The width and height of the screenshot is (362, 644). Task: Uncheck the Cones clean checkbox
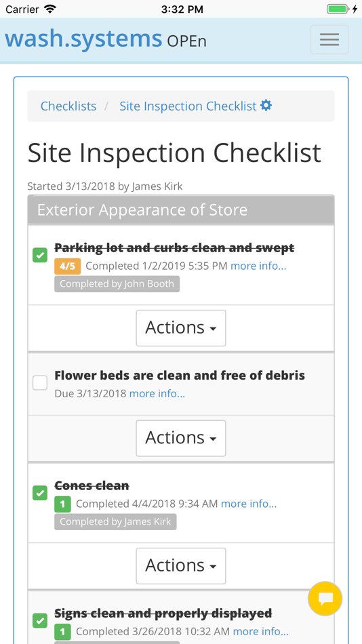coord(40,493)
